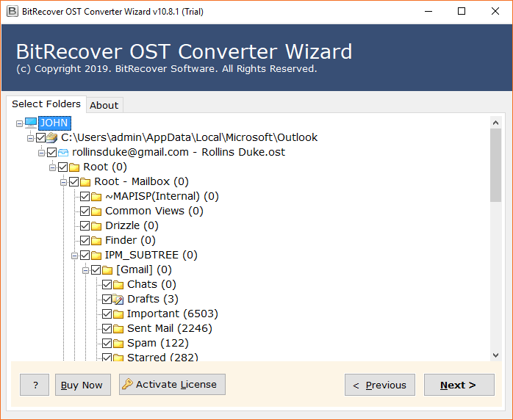Click the Sent Mail folder icon
Viewport: 513px width, 420px height.
(x=118, y=329)
